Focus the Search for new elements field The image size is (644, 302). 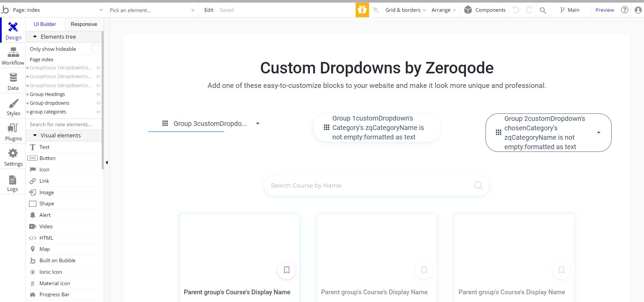[x=64, y=124]
